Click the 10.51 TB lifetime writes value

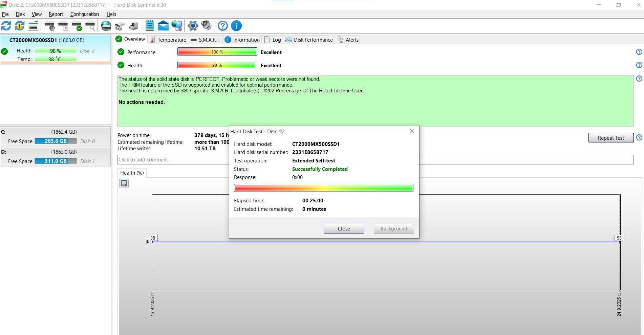click(205, 149)
